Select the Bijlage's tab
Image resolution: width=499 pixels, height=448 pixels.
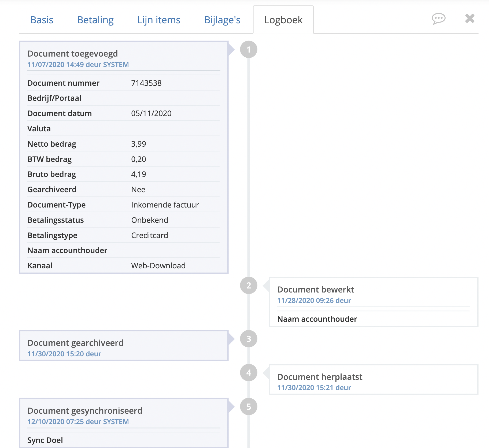coord(222,20)
